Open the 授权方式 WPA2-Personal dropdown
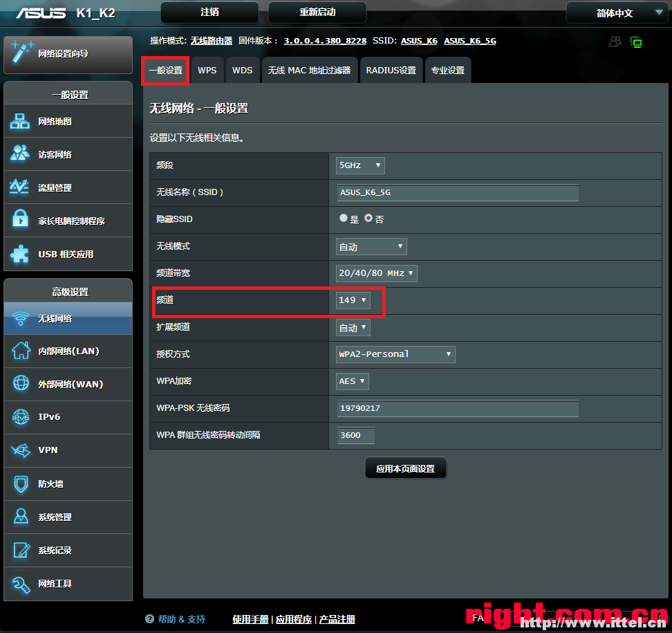Image resolution: width=672 pixels, height=633 pixels. tap(395, 354)
